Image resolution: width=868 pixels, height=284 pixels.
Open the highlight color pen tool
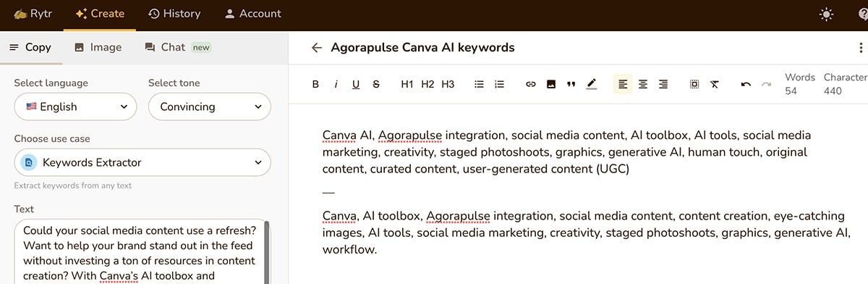pyautogui.click(x=592, y=85)
